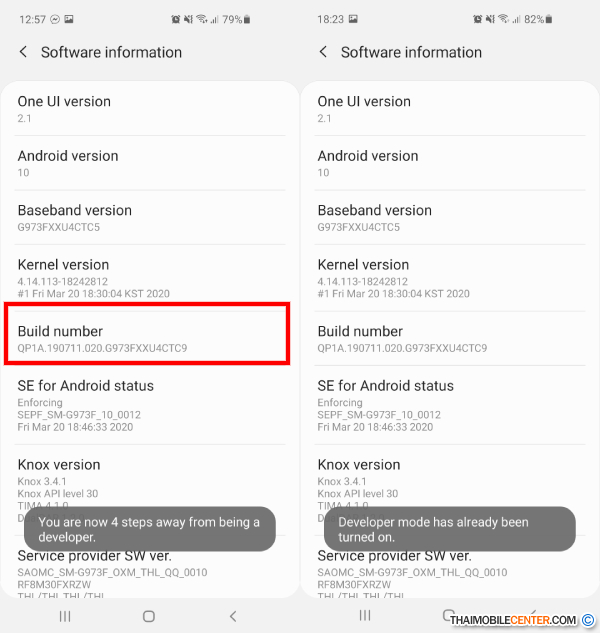Tap back chevron in left bottom navigation bar

(x=233, y=616)
